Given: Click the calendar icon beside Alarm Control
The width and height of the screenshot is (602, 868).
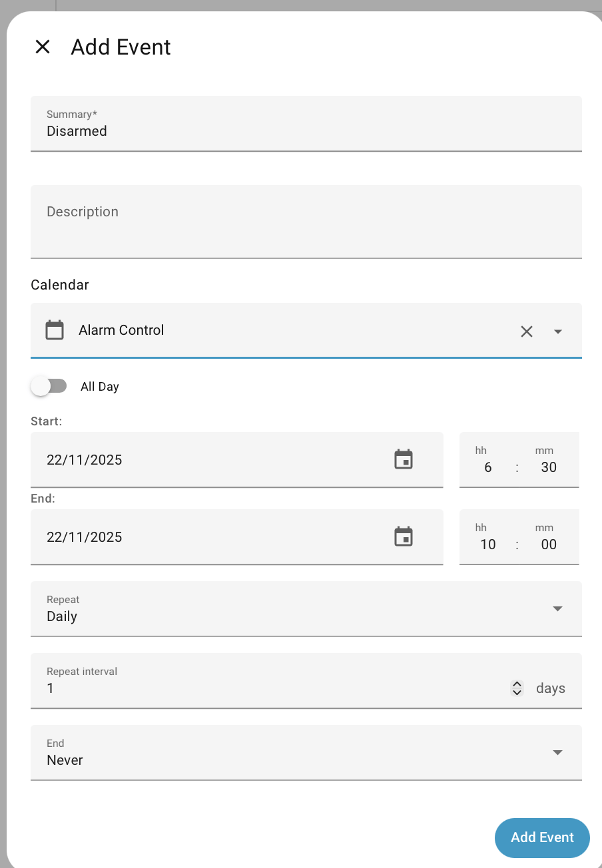Looking at the screenshot, I should point(55,330).
